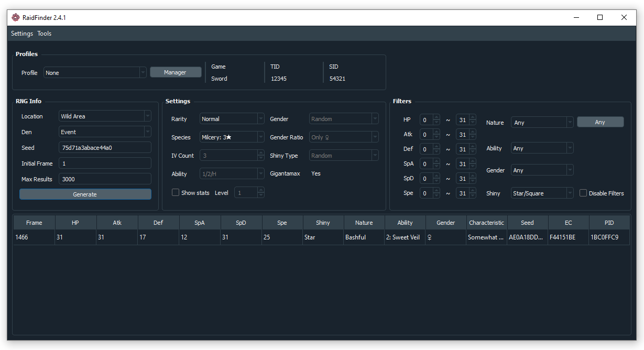Increase the Atk maximum filter value

point(473,132)
